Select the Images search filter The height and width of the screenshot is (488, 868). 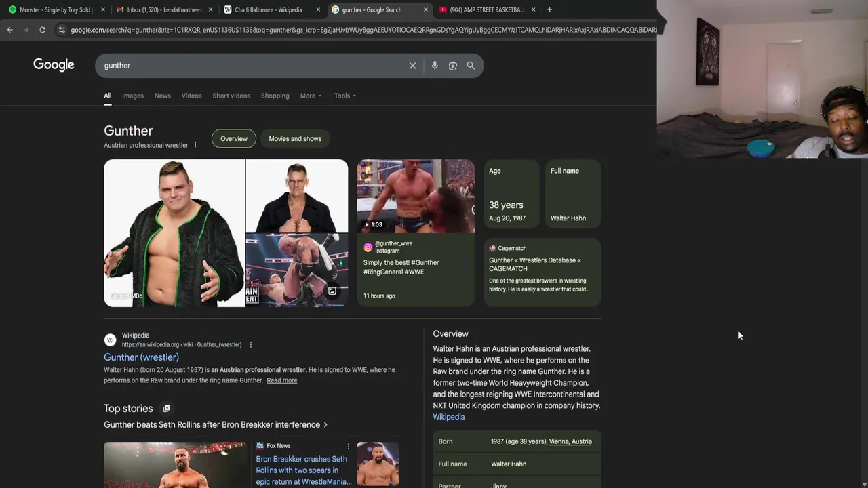click(x=133, y=96)
